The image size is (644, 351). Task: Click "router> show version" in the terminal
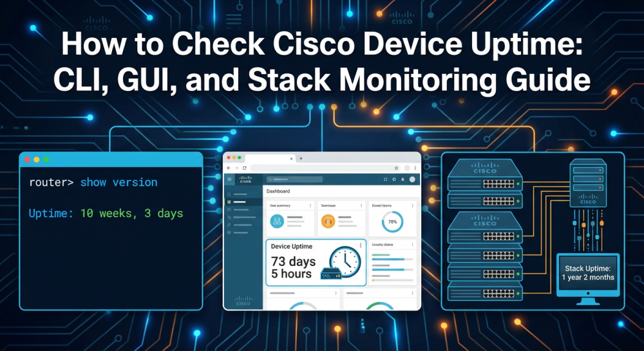(93, 182)
